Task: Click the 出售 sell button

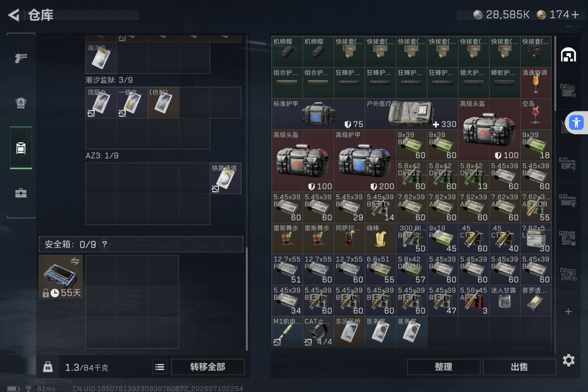Action: click(x=519, y=367)
